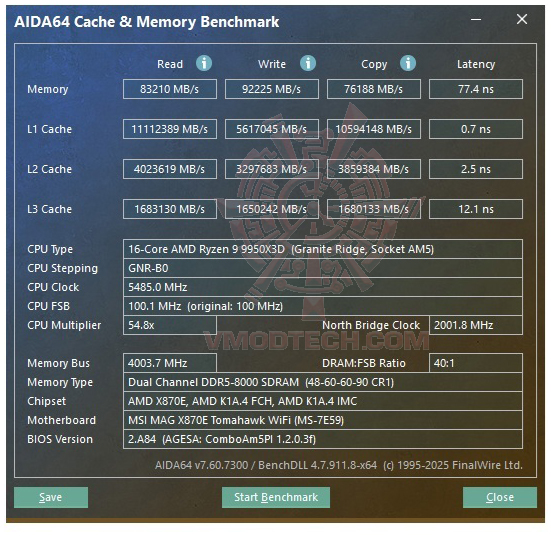Click the CPU Clock label
This screenshot has height=537, width=551.
pyautogui.click(x=53, y=287)
